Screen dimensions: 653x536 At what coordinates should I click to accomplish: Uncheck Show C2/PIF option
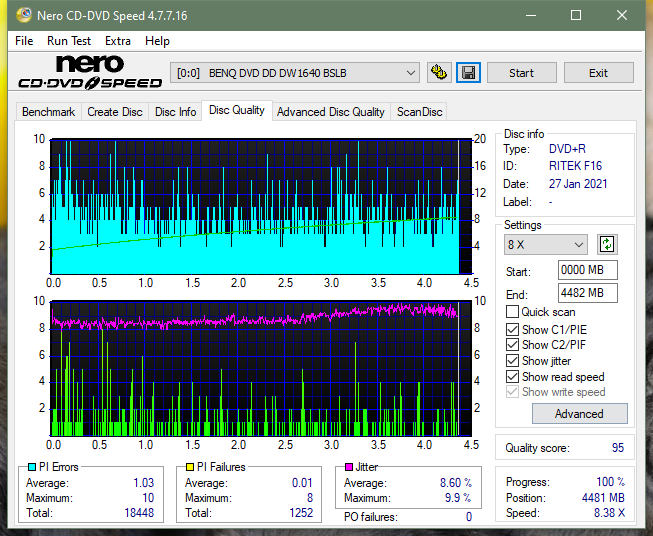coord(512,345)
